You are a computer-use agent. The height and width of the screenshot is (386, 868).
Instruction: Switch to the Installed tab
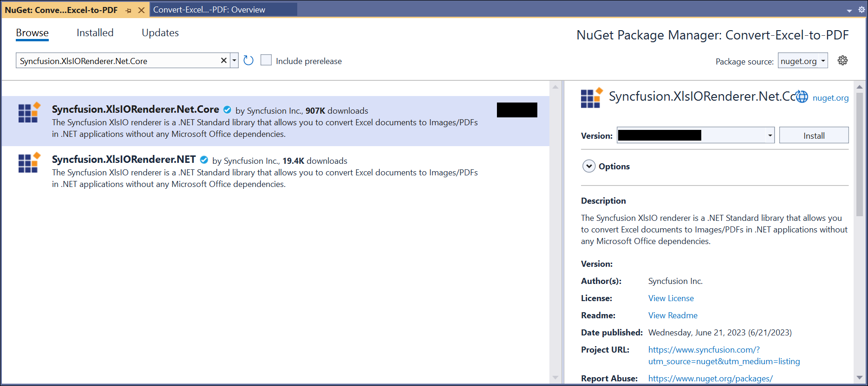[95, 33]
